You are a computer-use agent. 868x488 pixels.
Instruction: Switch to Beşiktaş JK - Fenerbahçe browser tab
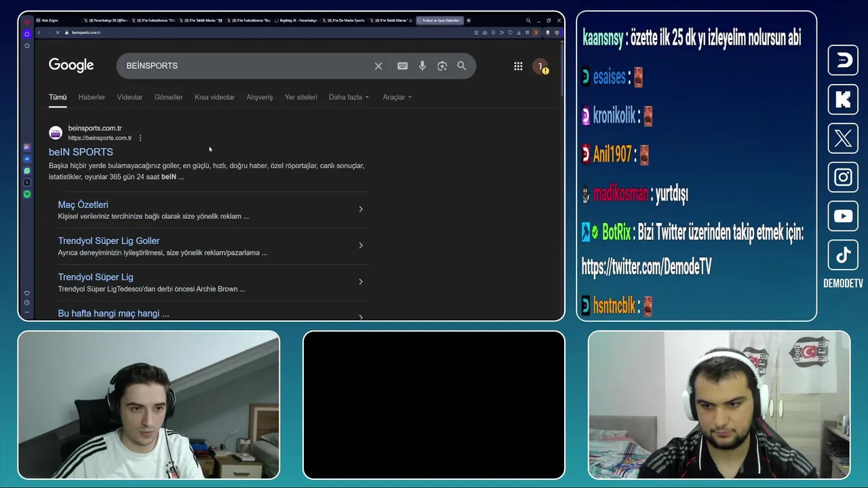(296, 20)
